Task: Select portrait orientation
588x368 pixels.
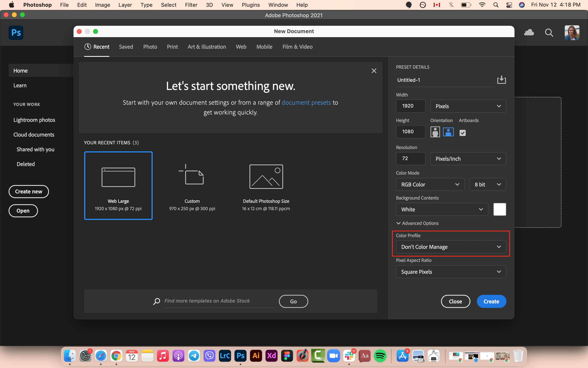Action: click(x=435, y=132)
